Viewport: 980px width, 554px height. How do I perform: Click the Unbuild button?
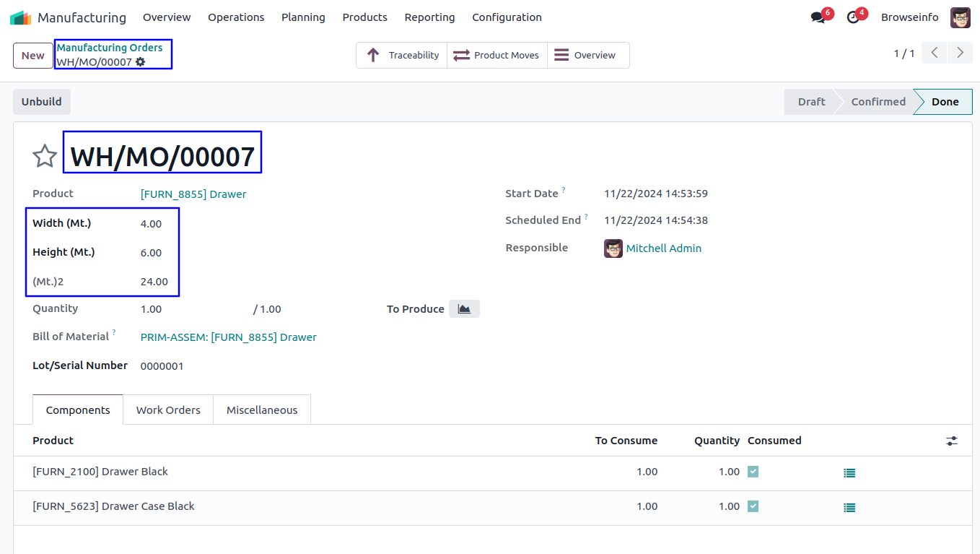coord(42,102)
